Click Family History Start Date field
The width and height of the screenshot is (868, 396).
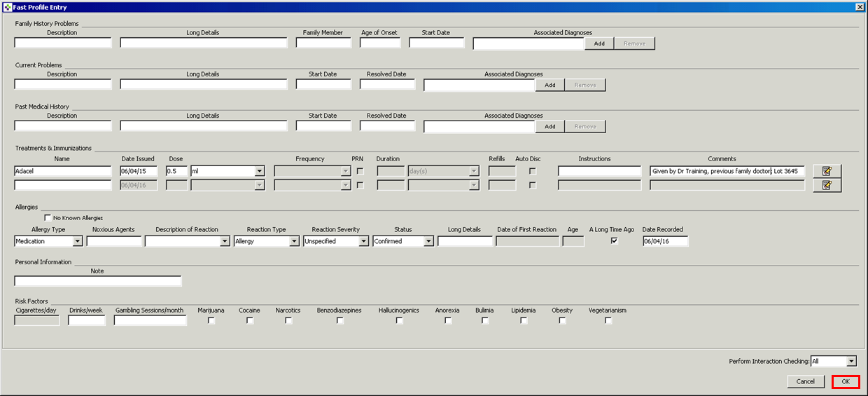tap(437, 43)
